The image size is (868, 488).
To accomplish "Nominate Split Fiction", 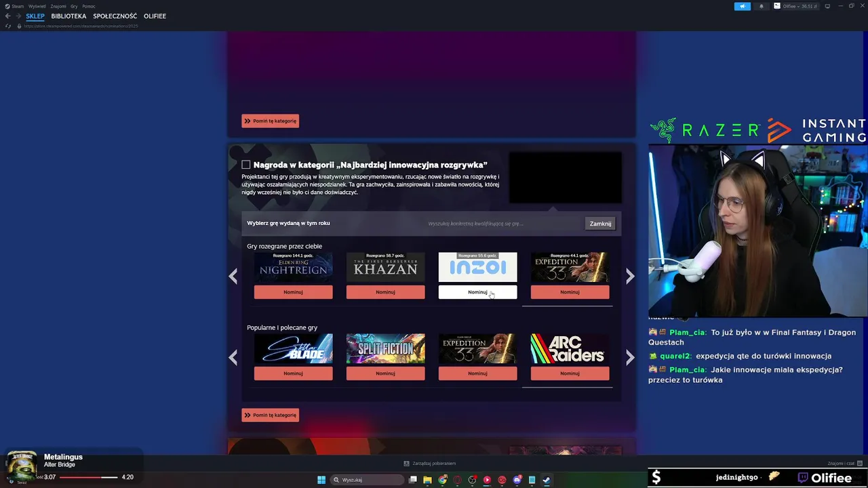I will (385, 373).
